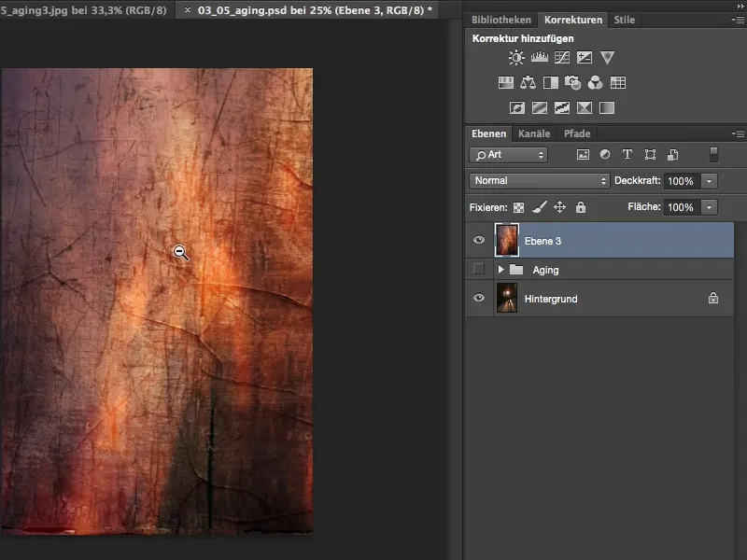Select the Ebene 3 layer thumbnail
The height and width of the screenshot is (560, 747).
point(509,240)
